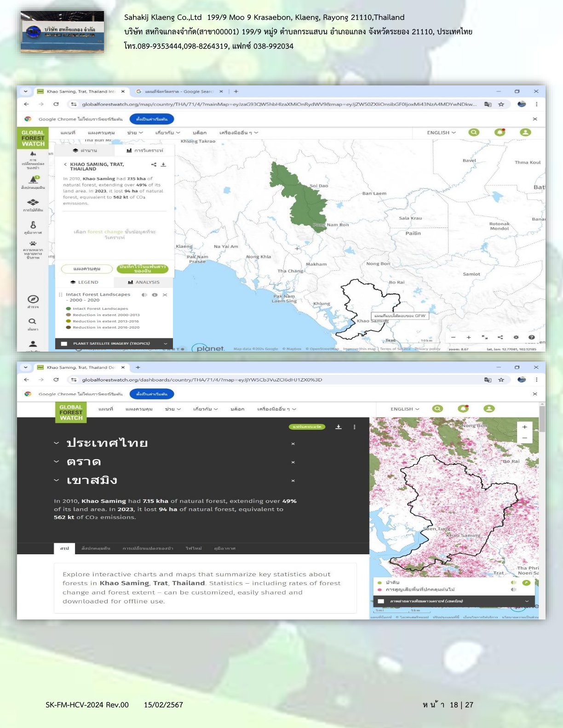Open the Climate thermometer category in the map sidebar
Viewport: 563px width, 728px height.
click(33, 225)
